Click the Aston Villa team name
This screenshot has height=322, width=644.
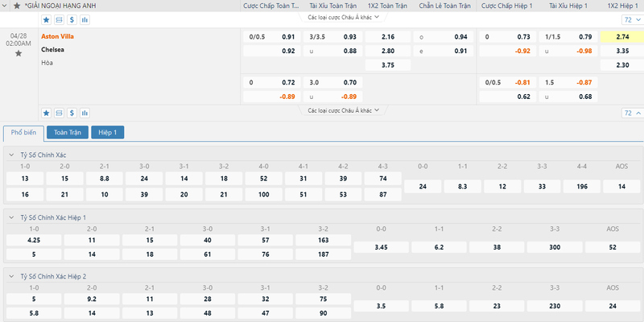pos(57,36)
